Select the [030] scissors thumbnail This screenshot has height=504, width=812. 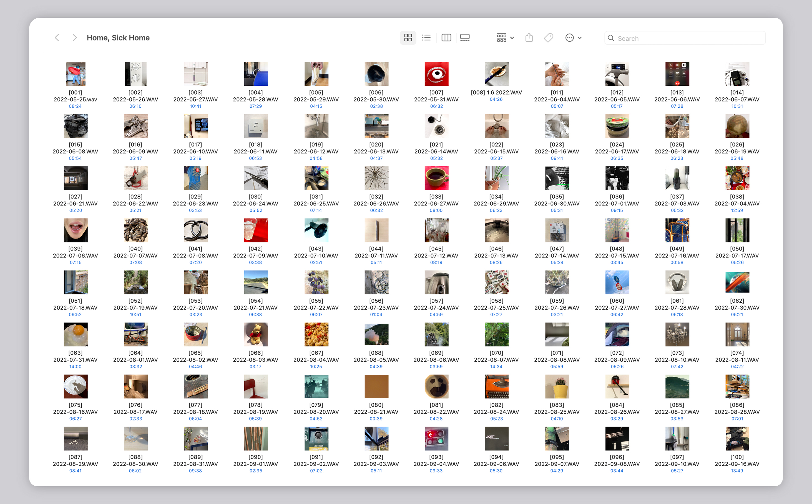point(256,178)
